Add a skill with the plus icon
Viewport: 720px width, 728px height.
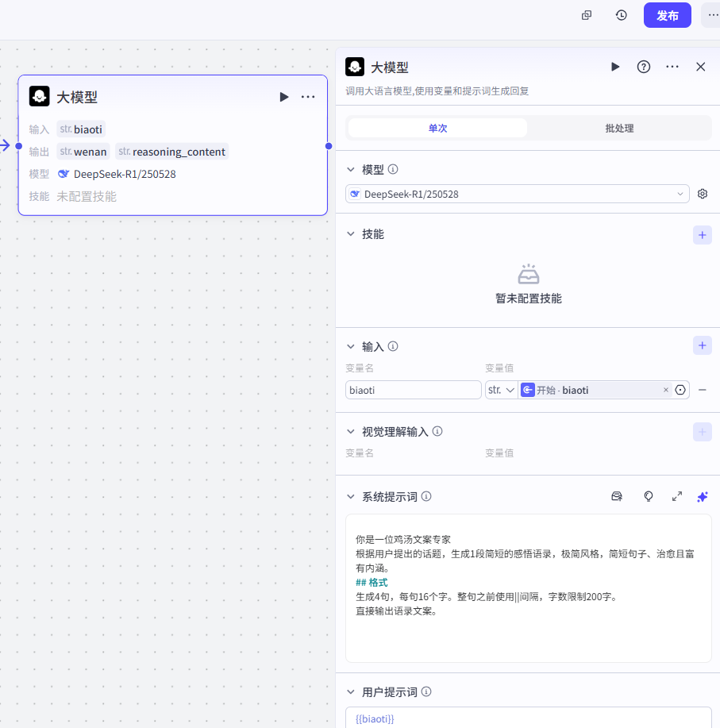coord(703,234)
